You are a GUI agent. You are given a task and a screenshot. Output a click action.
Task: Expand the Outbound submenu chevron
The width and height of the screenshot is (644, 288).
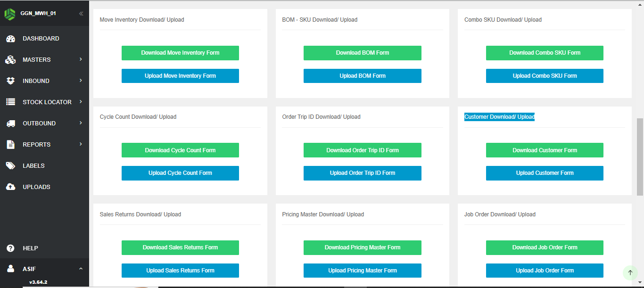point(81,123)
